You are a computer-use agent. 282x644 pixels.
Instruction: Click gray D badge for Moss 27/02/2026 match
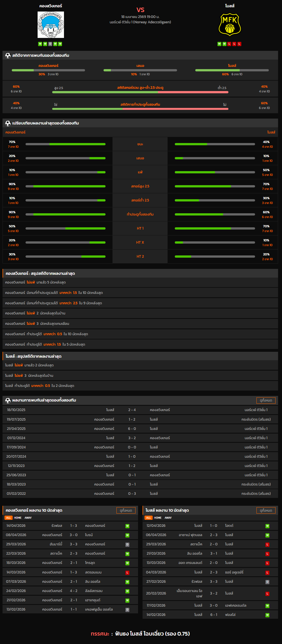coord(267,582)
